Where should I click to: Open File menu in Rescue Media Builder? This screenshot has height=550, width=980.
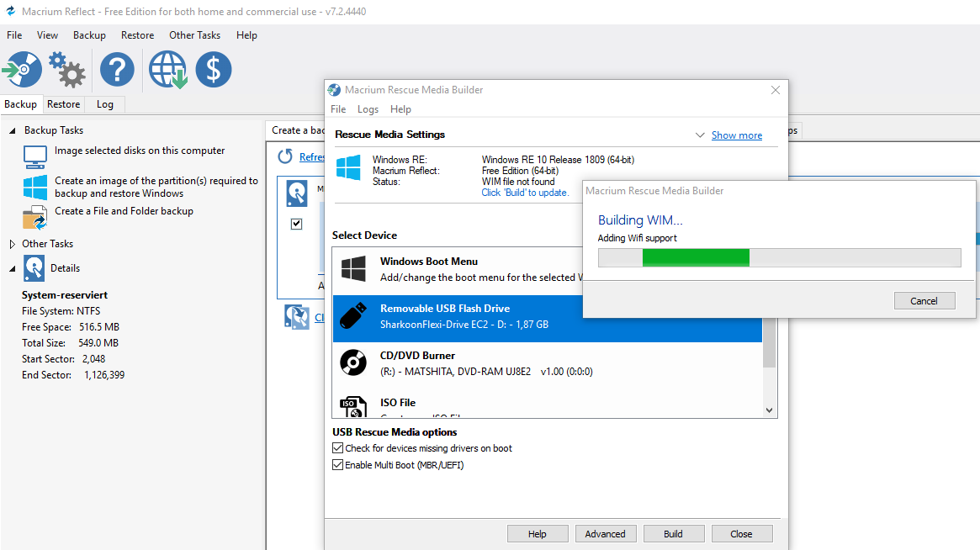pos(338,109)
